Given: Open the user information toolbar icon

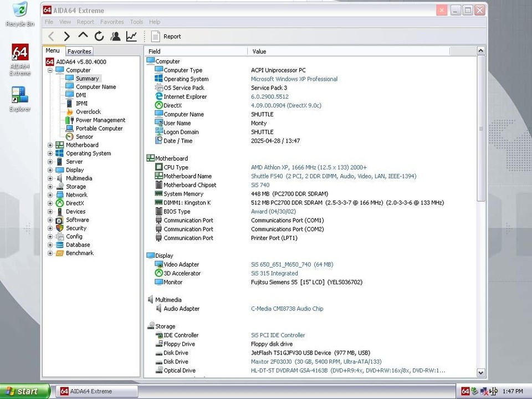Looking at the screenshot, I should [115, 36].
